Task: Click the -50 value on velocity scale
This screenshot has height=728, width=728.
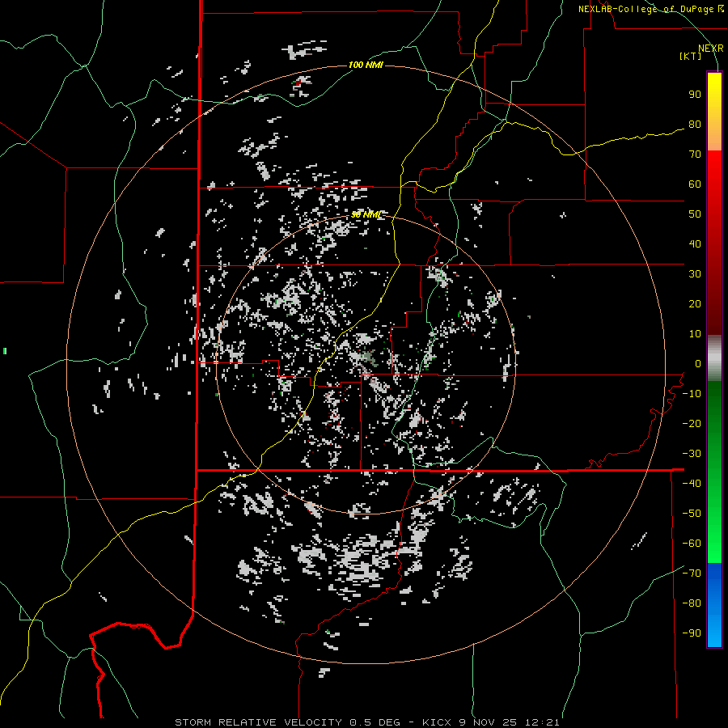Action: point(692,514)
